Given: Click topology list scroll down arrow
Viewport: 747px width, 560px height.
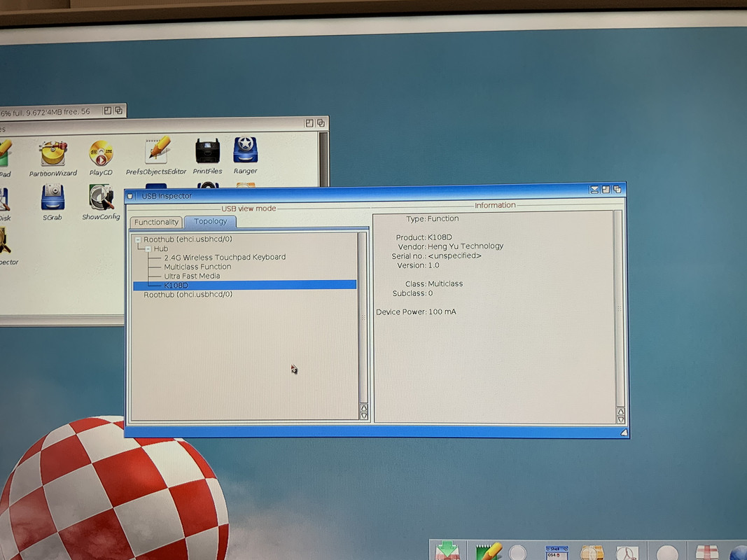Looking at the screenshot, I should click(x=364, y=416).
